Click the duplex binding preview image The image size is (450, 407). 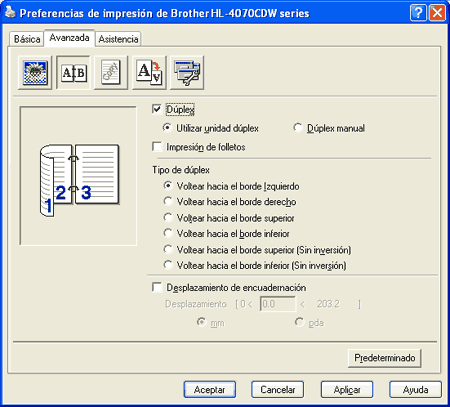click(x=78, y=176)
